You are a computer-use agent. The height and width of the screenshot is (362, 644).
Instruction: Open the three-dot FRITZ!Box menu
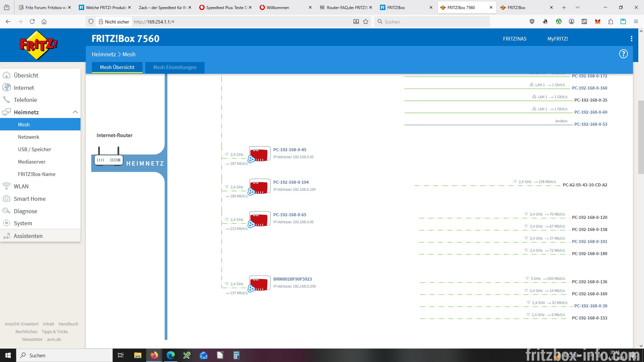click(631, 39)
